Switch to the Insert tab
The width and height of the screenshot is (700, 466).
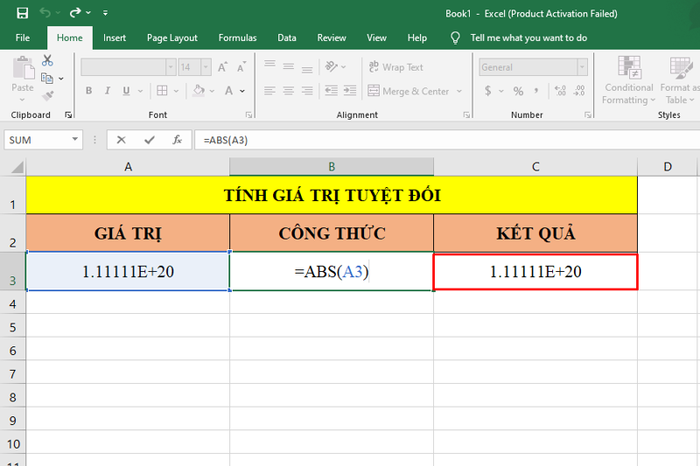click(x=114, y=38)
